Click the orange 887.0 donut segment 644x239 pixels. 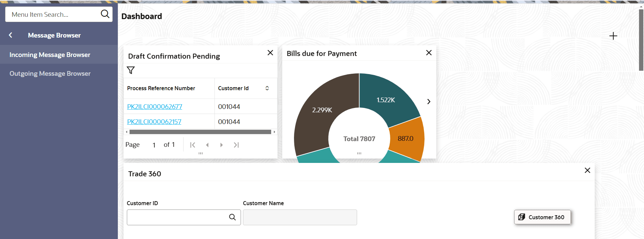[406, 138]
